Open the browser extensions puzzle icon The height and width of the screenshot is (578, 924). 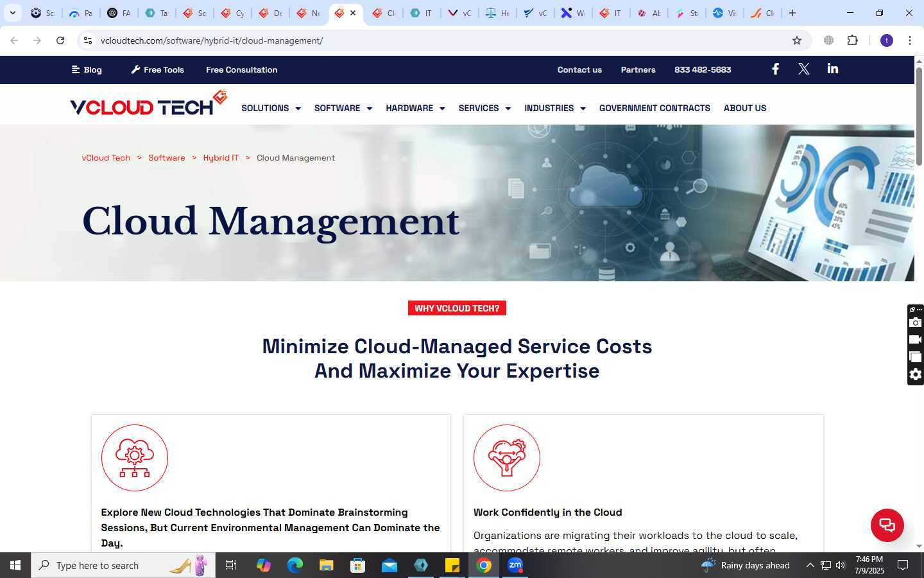852,40
